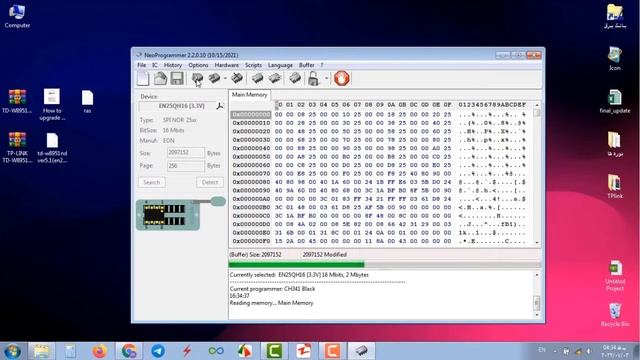Open the ? help menu
The height and width of the screenshot is (360, 640).
pos(322,65)
